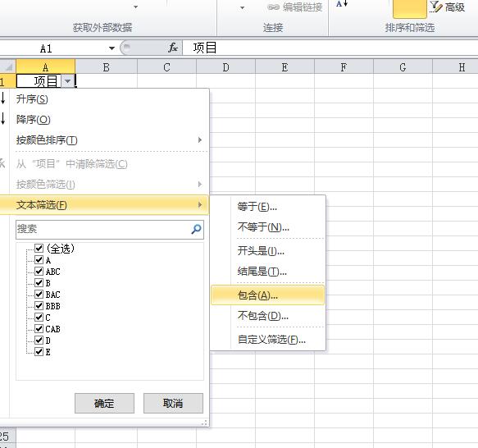Viewport: 478px width, 448px height.
Task: Select column D header
Action: (x=226, y=66)
